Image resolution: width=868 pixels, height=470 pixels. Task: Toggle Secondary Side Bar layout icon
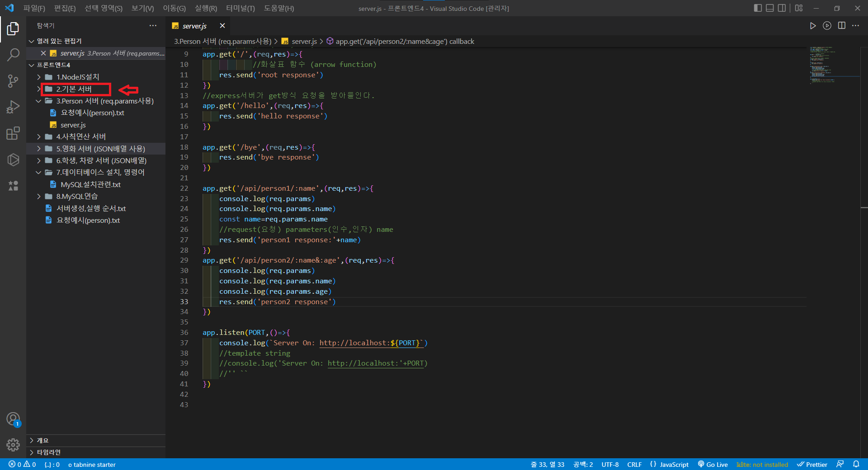782,8
